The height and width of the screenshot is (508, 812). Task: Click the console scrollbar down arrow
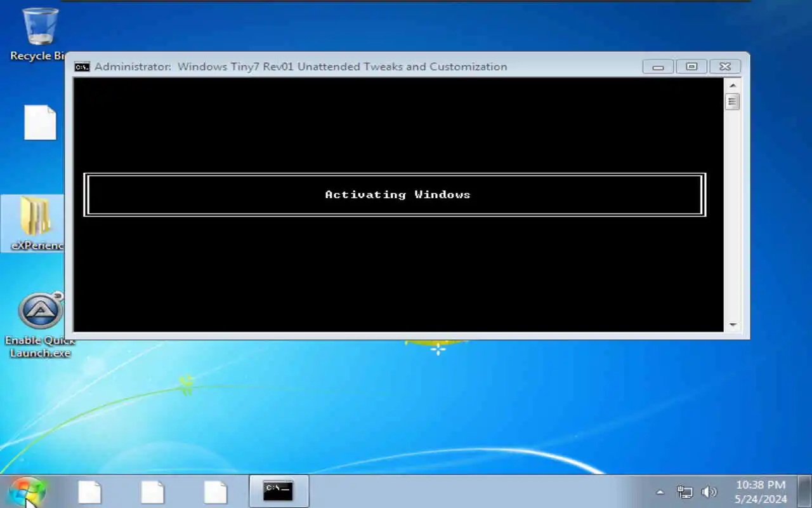pyautogui.click(x=733, y=324)
